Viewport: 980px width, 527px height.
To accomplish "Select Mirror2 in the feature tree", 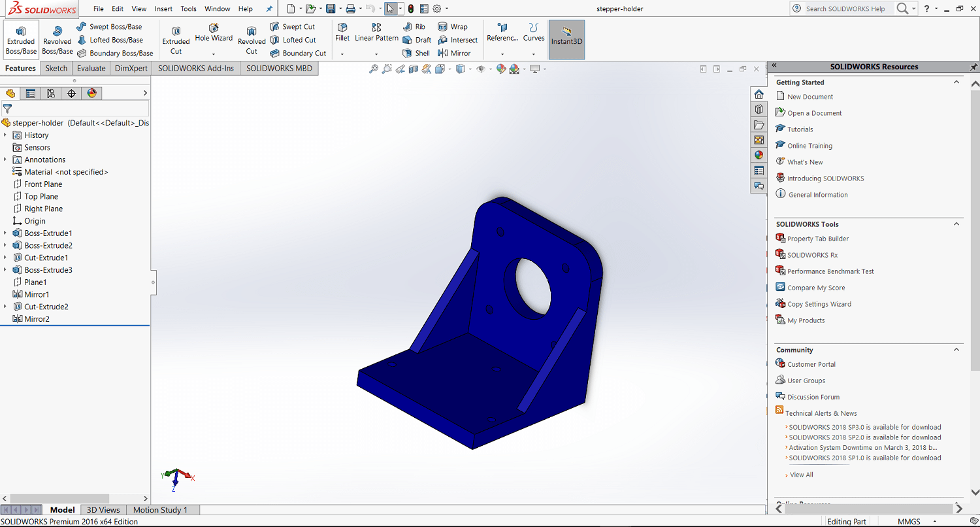I will pyautogui.click(x=37, y=319).
